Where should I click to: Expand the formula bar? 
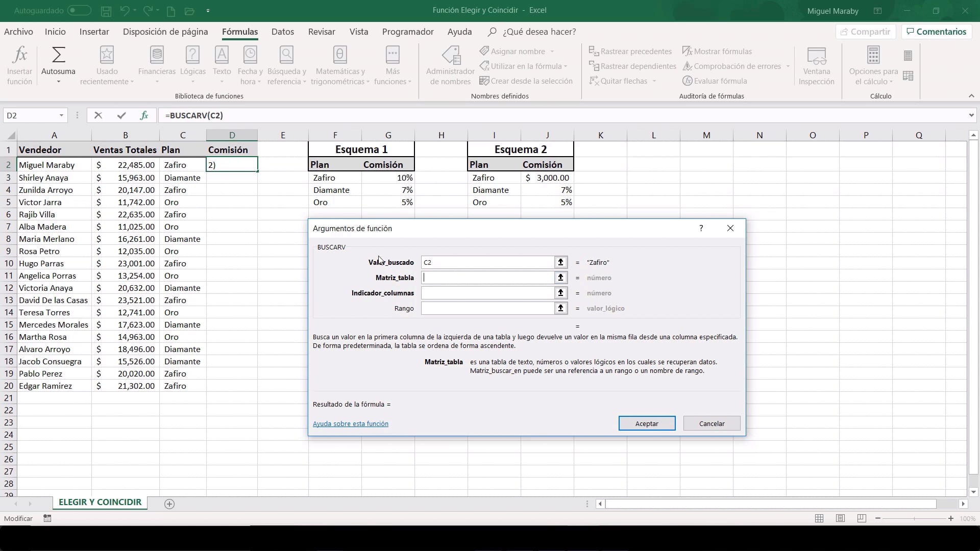point(971,115)
